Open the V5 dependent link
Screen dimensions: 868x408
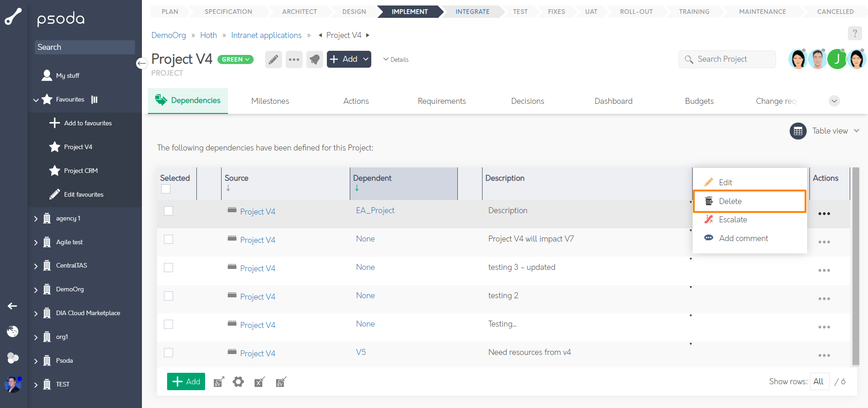pos(361,352)
